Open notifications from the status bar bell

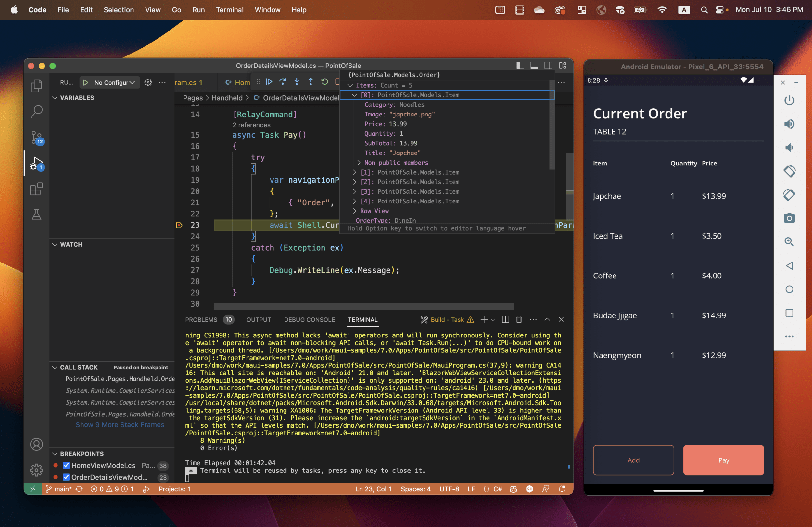click(562, 489)
